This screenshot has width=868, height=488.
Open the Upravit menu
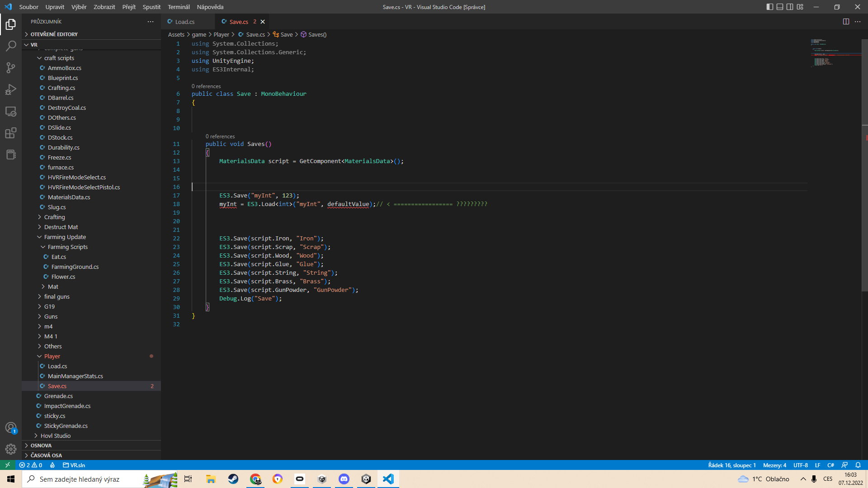[x=55, y=7]
